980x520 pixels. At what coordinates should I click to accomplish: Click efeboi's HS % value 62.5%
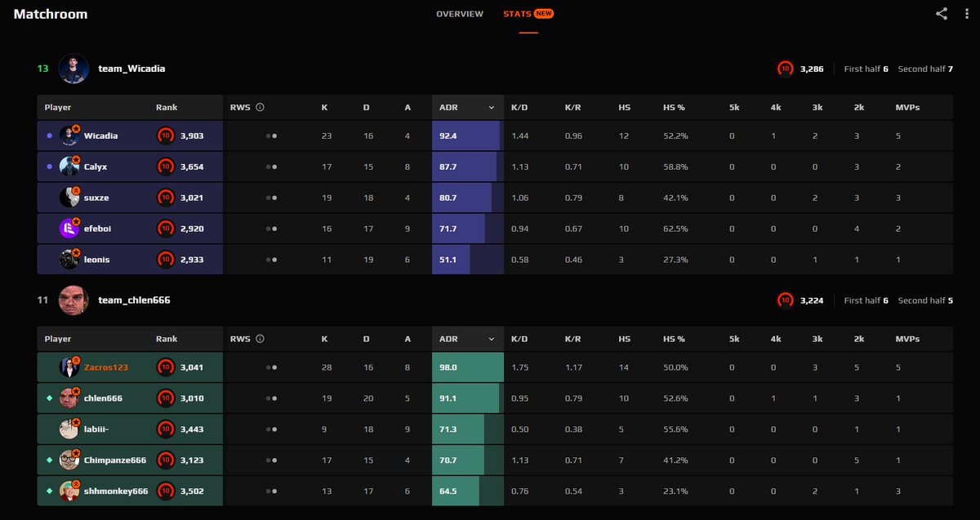click(675, 229)
